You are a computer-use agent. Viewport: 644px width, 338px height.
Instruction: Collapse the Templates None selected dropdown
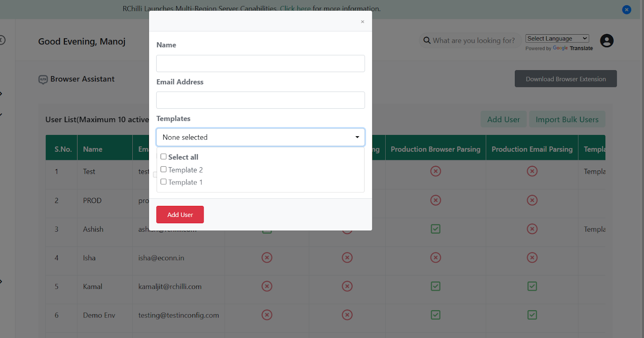(x=260, y=137)
